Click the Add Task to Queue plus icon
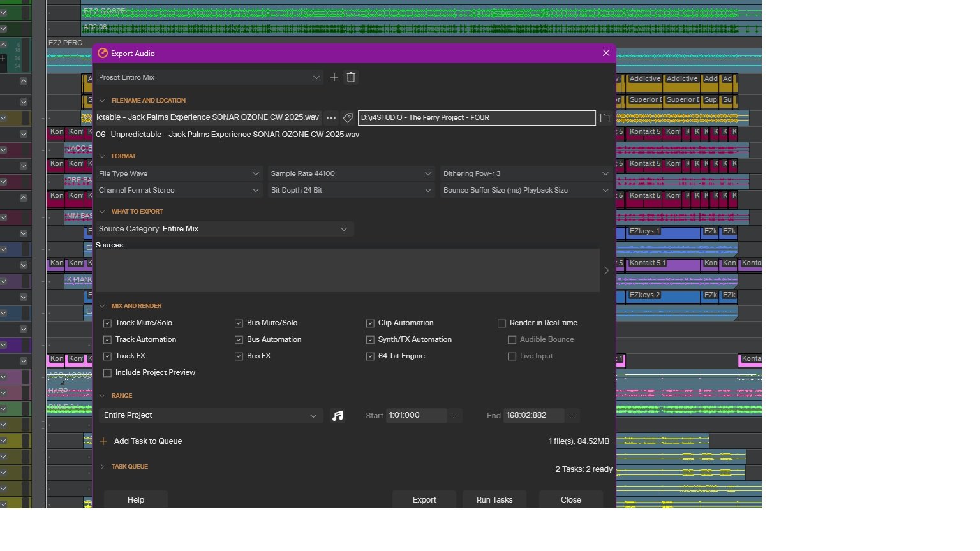 pyautogui.click(x=103, y=441)
